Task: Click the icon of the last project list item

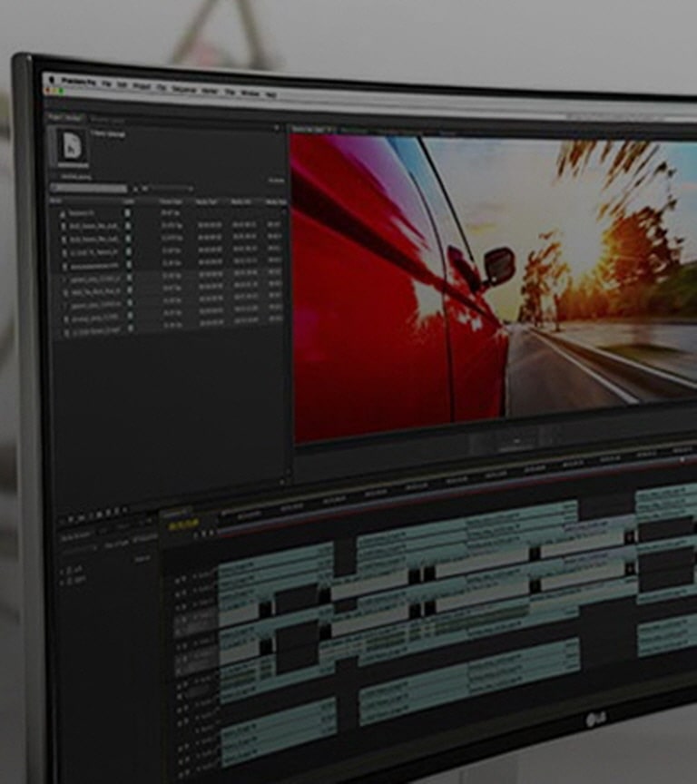Action: tap(65, 333)
